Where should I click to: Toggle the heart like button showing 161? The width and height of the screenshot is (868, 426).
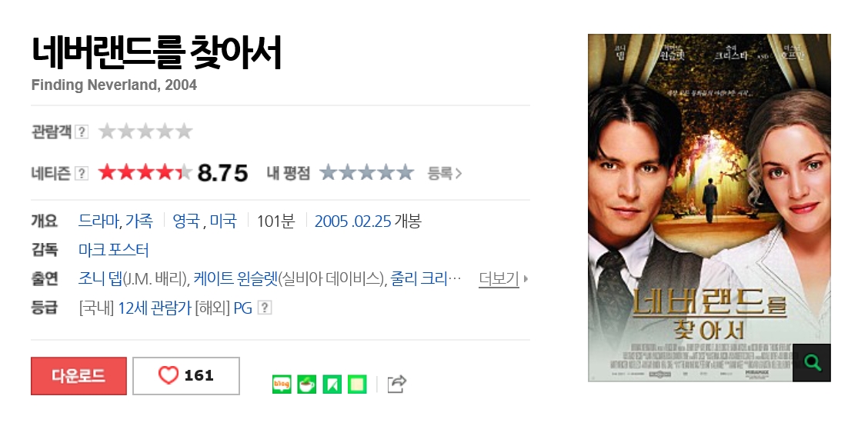(x=186, y=376)
